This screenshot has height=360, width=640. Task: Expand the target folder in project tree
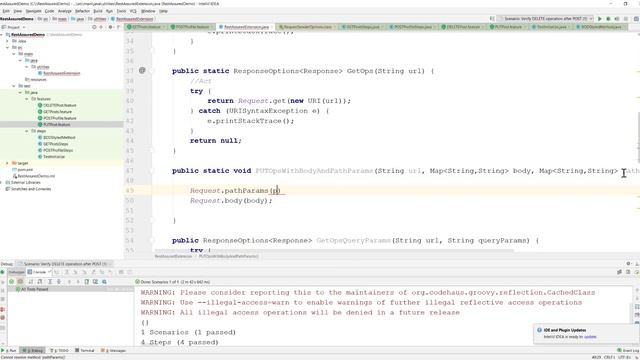7,163
